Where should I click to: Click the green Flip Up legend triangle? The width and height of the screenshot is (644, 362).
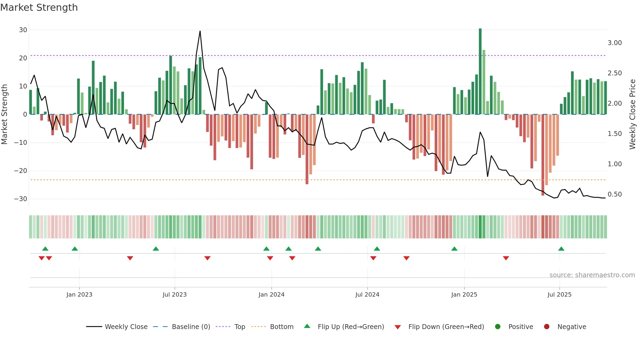307,326
